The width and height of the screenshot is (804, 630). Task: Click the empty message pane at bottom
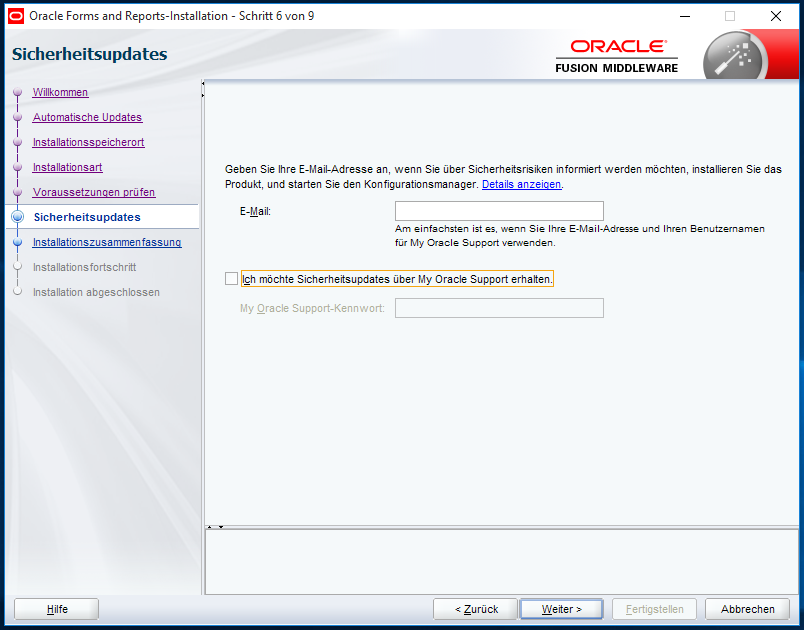point(502,562)
